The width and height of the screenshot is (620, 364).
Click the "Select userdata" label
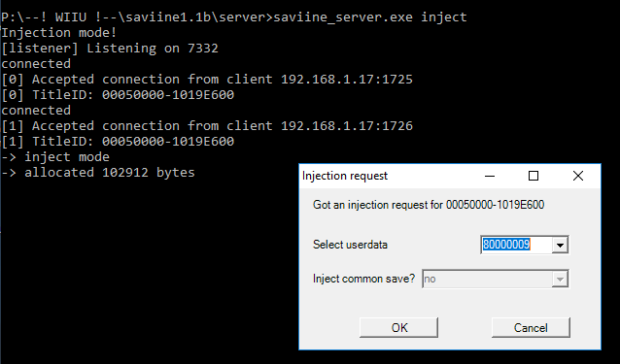click(350, 245)
